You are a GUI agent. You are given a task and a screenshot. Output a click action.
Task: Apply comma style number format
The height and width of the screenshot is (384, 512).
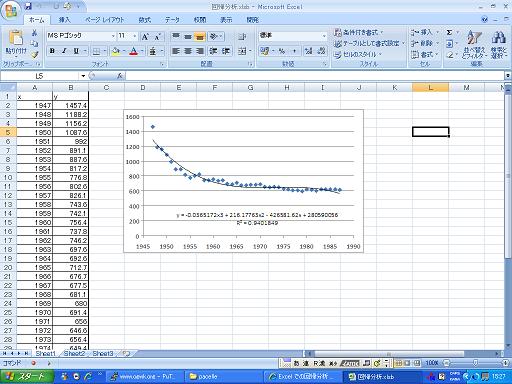coord(294,51)
